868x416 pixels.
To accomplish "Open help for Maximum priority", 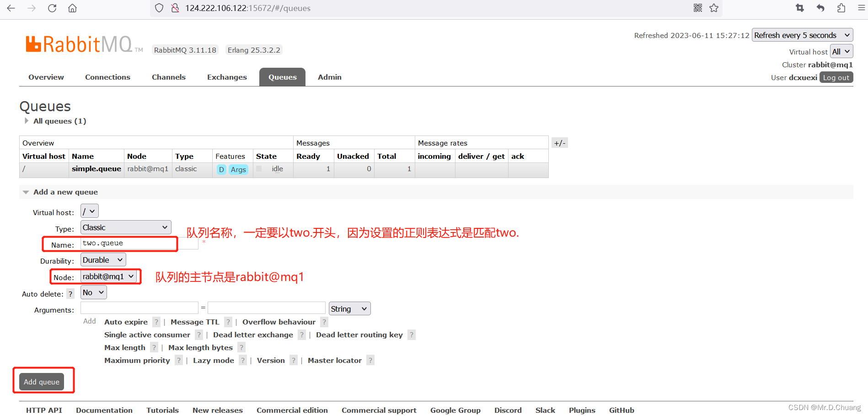I will click(179, 360).
